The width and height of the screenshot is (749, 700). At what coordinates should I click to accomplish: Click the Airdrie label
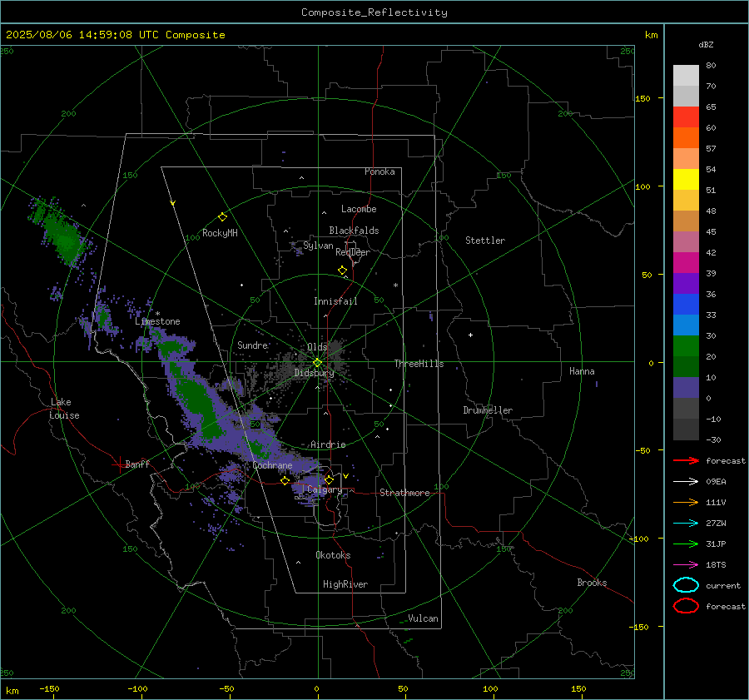328,444
